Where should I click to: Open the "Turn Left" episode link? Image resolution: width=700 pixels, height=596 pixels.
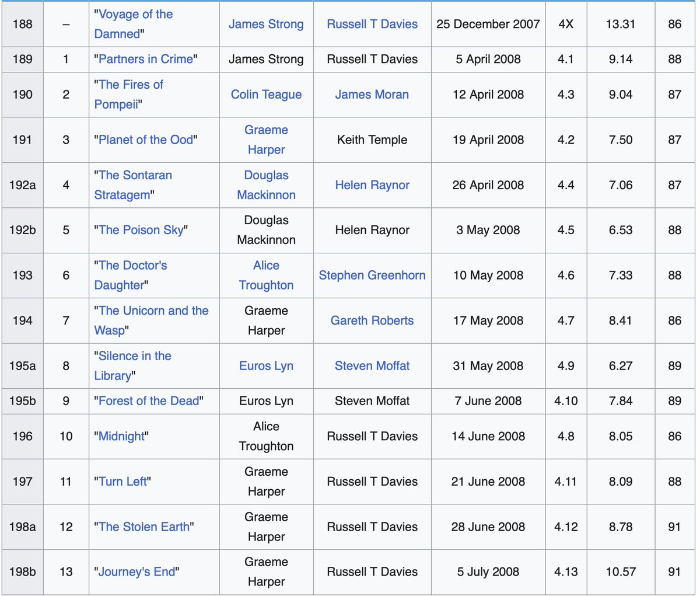(123, 482)
